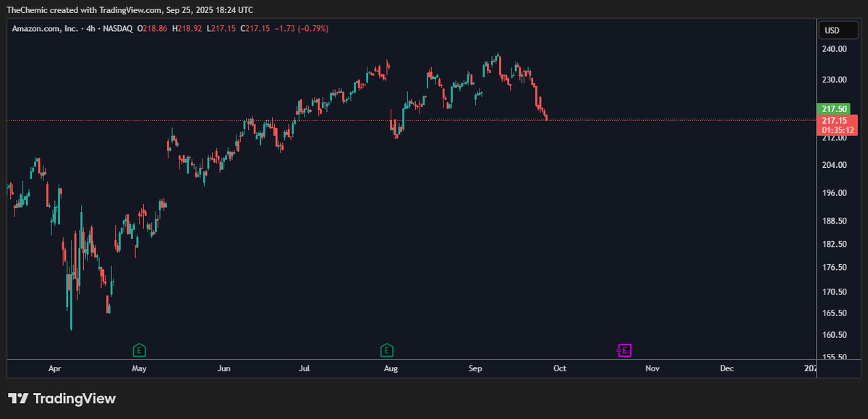Click the Aug label on time axis
The image size is (868, 419).
[391, 368]
